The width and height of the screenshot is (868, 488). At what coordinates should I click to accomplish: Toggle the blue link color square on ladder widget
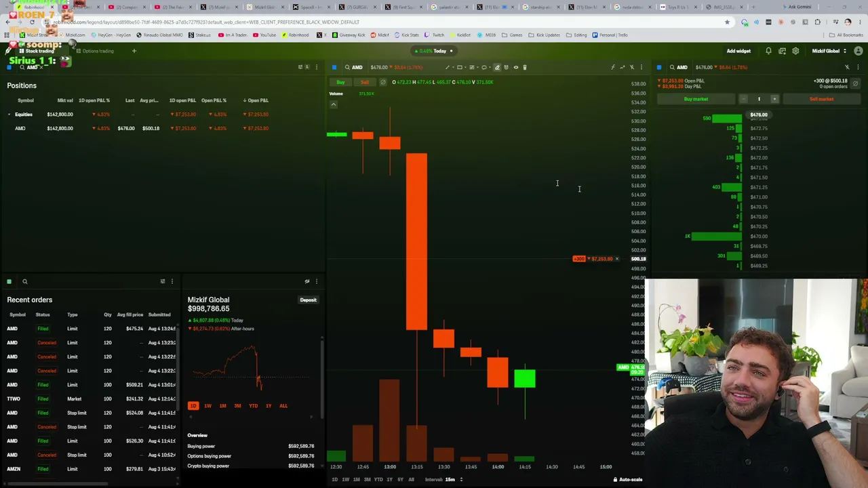pos(659,67)
